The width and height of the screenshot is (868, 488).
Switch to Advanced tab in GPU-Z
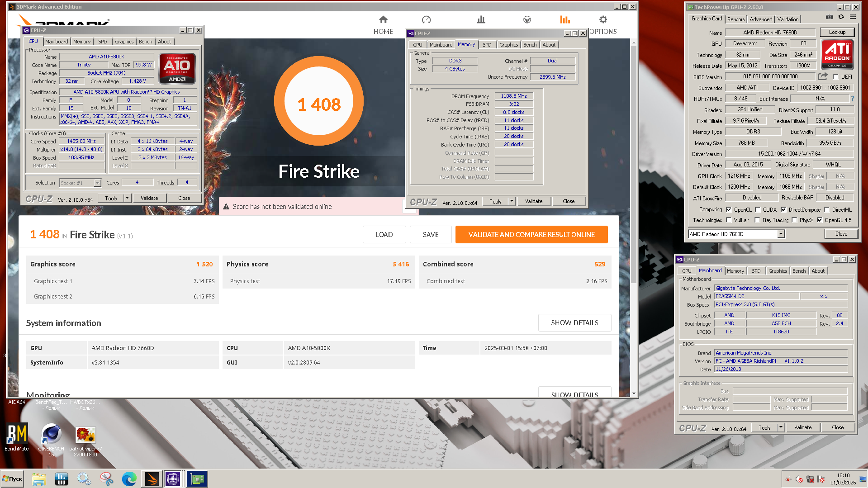point(761,19)
